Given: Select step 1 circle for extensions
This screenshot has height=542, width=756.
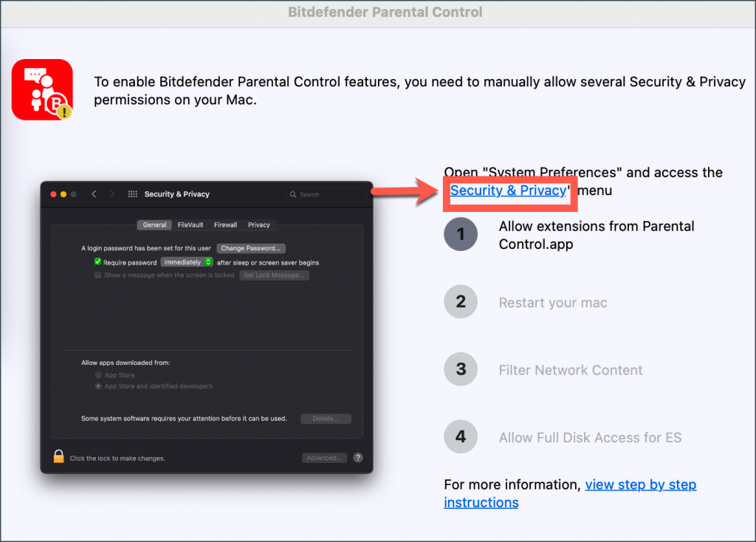Looking at the screenshot, I should 460,234.
